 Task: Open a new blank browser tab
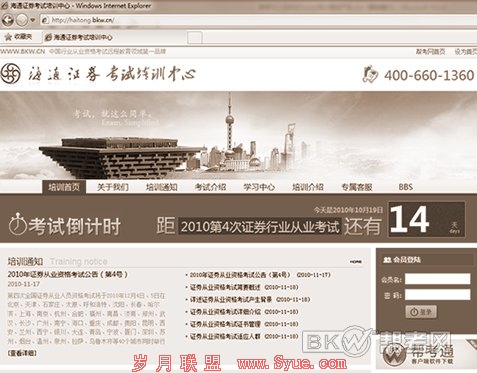tap(195, 38)
